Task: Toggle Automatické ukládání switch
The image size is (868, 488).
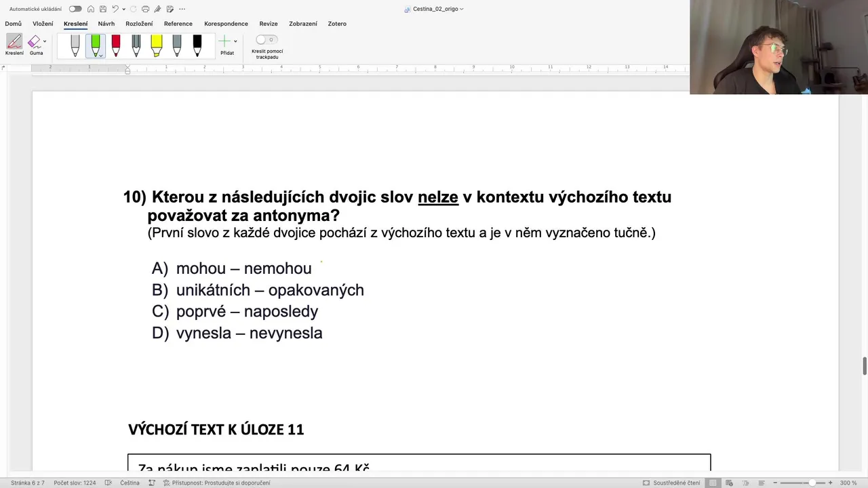Action: point(75,9)
